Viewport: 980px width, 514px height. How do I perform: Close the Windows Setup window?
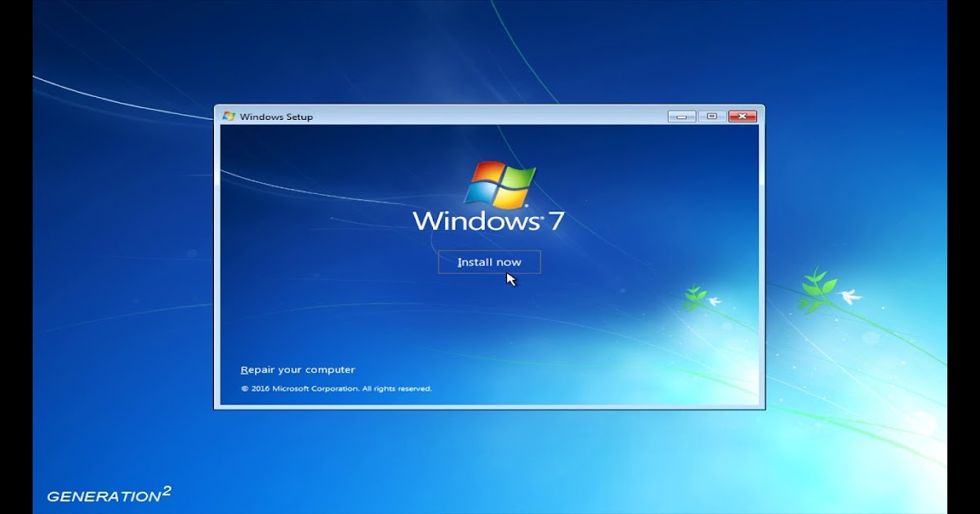click(742, 117)
